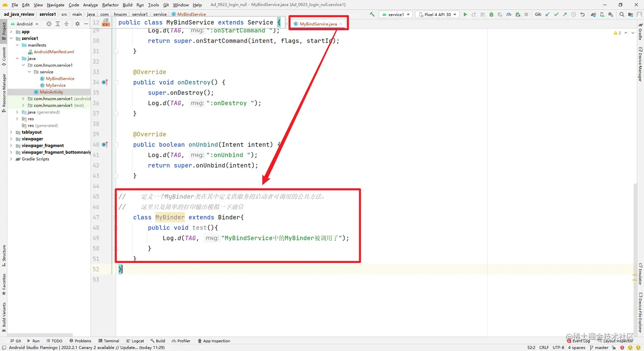Toggle read-only lock icon in status bar

[x=614, y=348]
